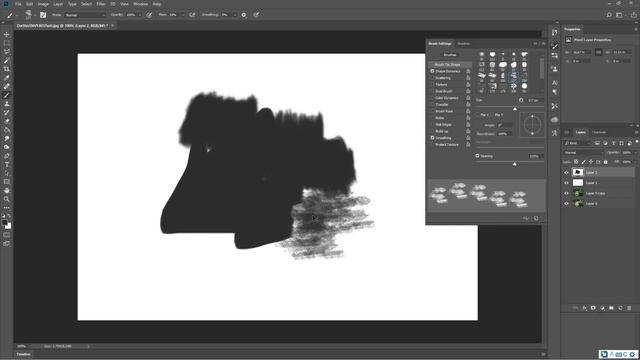
Task: Hide the bottom Layer 0 layer
Action: click(x=567, y=203)
